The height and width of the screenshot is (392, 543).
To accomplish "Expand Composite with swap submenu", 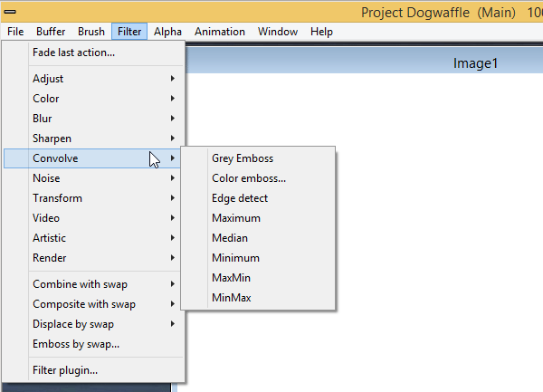I will pos(93,304).
